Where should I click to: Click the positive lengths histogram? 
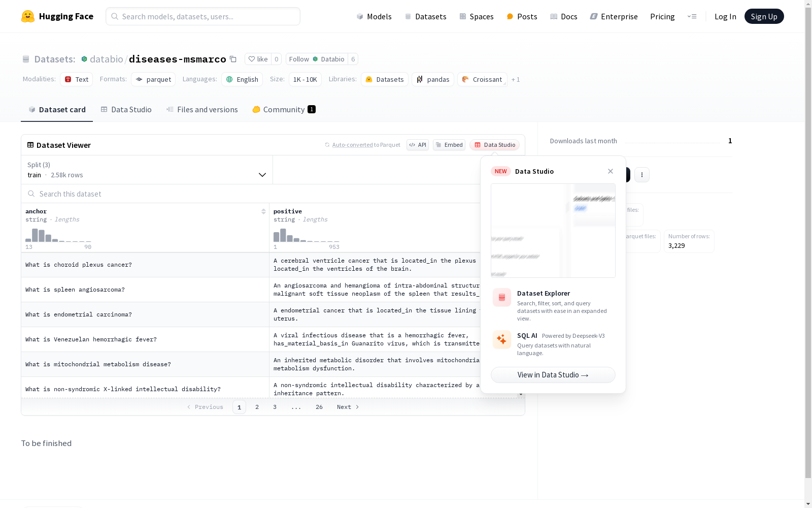coord(307,235)
